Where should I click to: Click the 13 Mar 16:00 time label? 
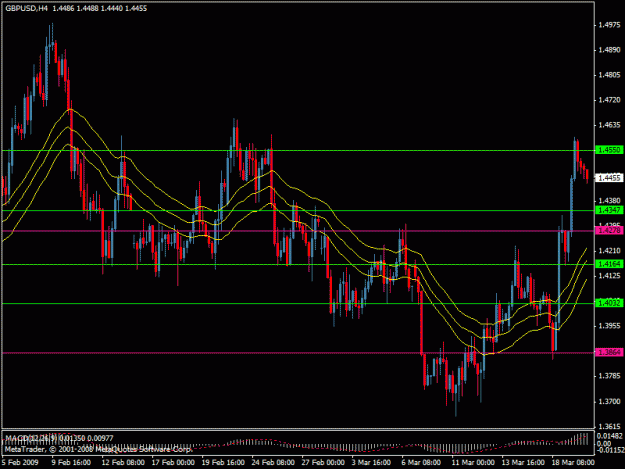[x=523, y=462]
